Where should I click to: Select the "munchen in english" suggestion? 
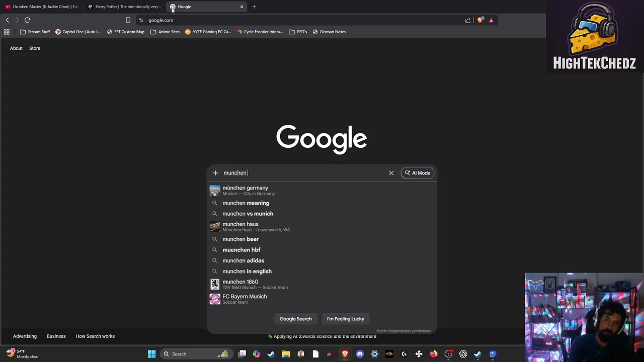click(x=322, y=271)
